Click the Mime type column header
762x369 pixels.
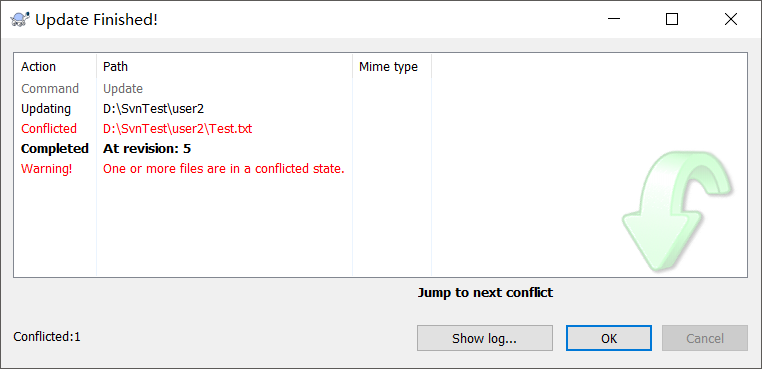click(392, 67)
